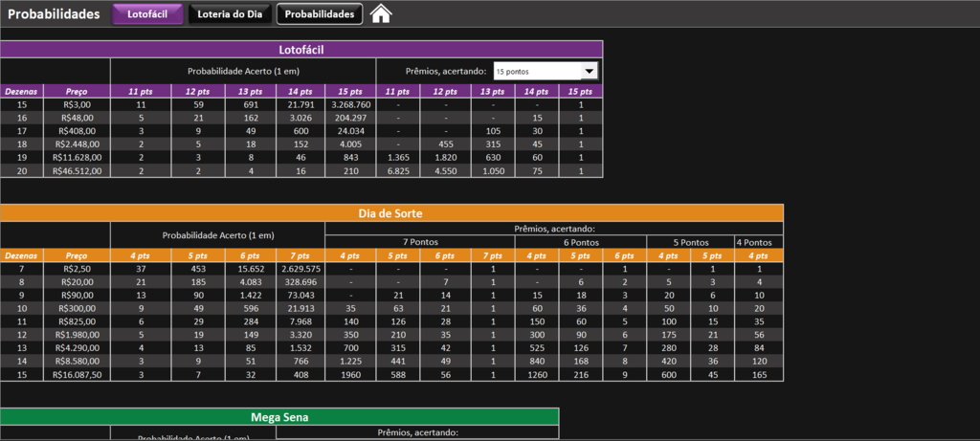
Task: Select cell with value 1.050
Action: [493, 170]
